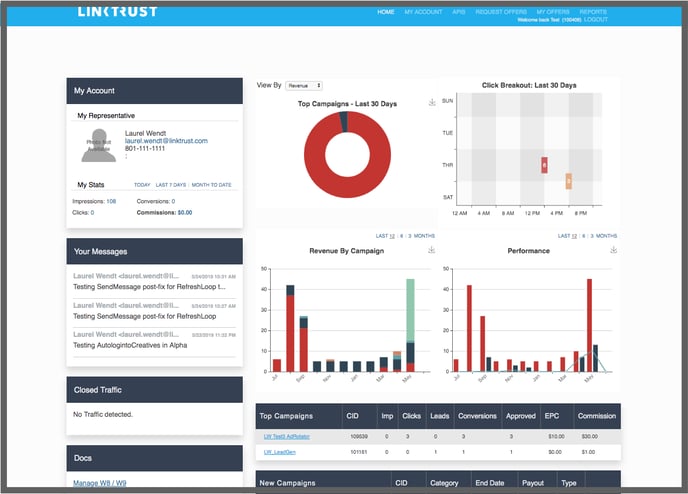Click the $30.00 commission cell
Viewport: 688px width, 494px height.
(x=590, y=437)
